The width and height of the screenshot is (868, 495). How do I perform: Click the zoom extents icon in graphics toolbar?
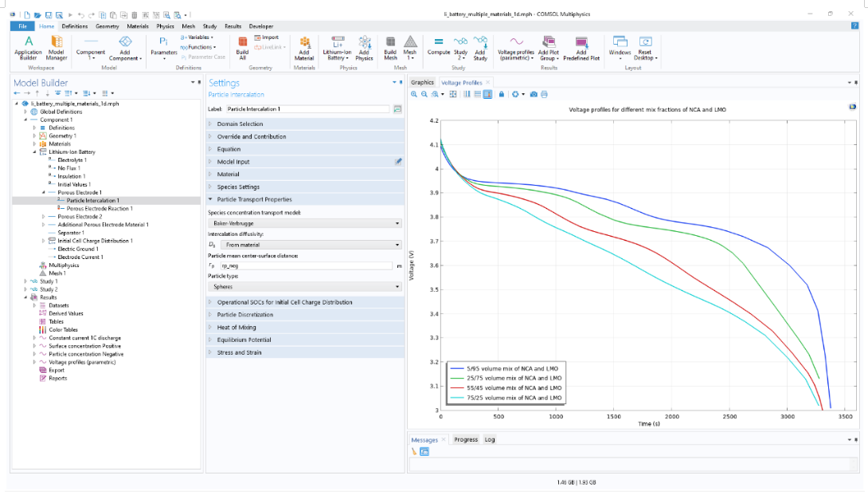[453, 94]
